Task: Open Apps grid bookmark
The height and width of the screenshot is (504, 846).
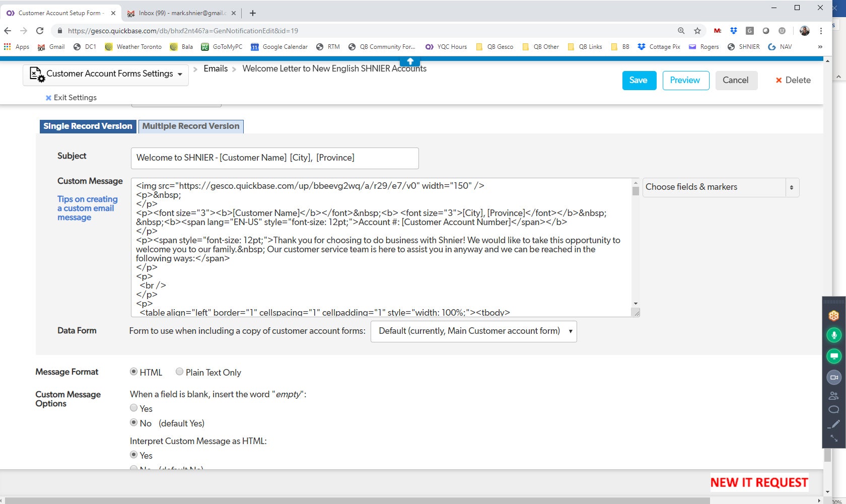Action: pos(17,47)
